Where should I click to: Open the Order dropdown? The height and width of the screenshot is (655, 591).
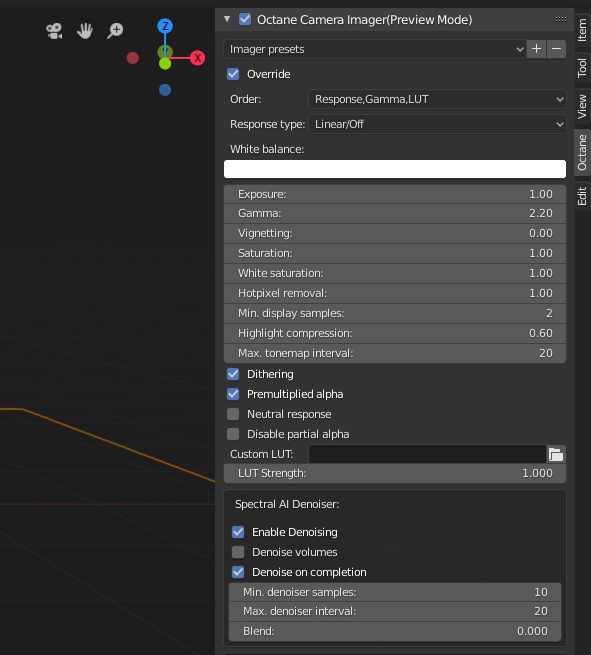(437, 99)
